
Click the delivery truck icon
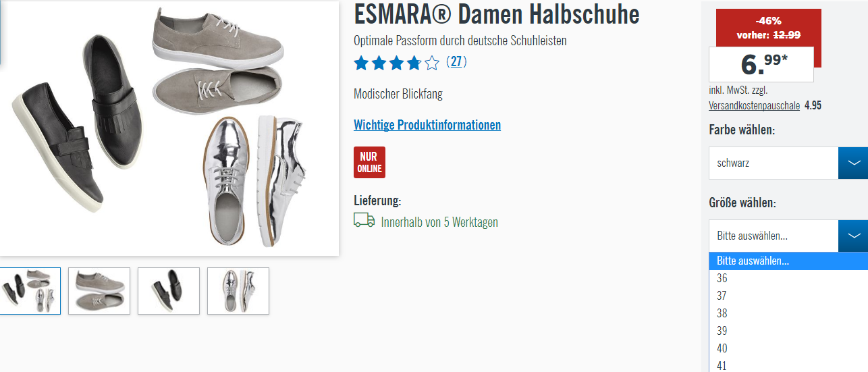pyautogui.click(x=364, y=220)
